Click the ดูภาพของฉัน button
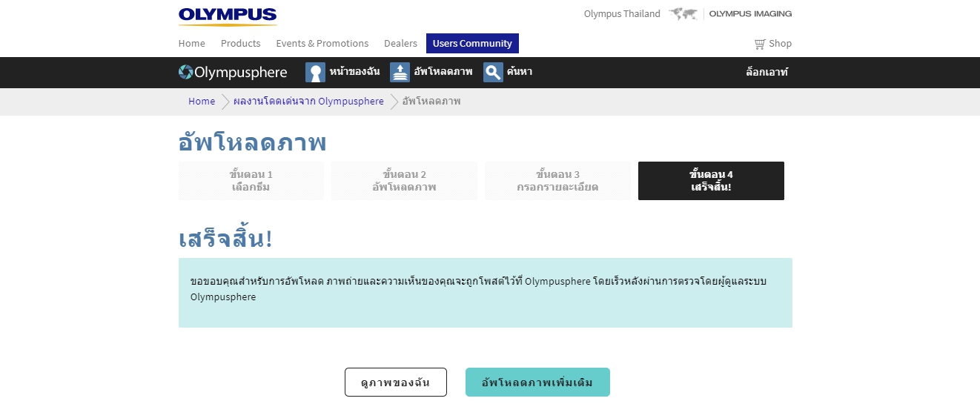 [396, 383]
